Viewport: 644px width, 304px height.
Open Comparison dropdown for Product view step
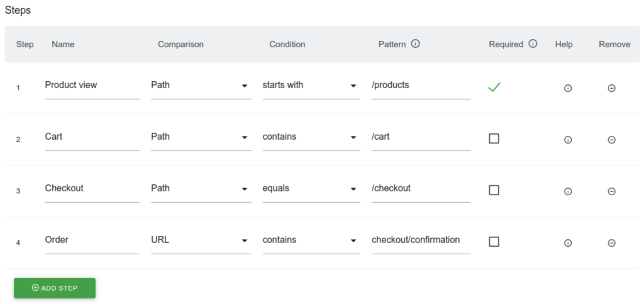coord(201,86)
